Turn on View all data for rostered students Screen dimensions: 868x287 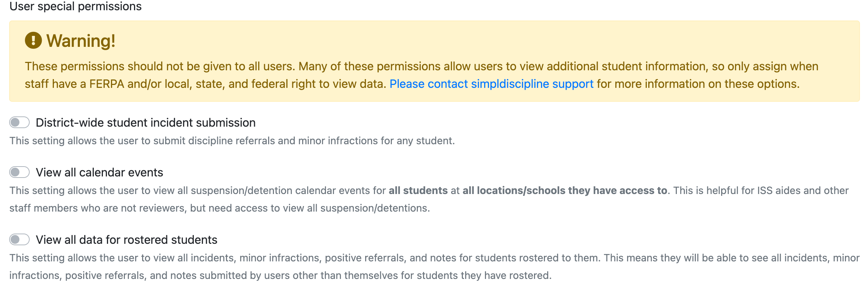[x=19, y=239]
